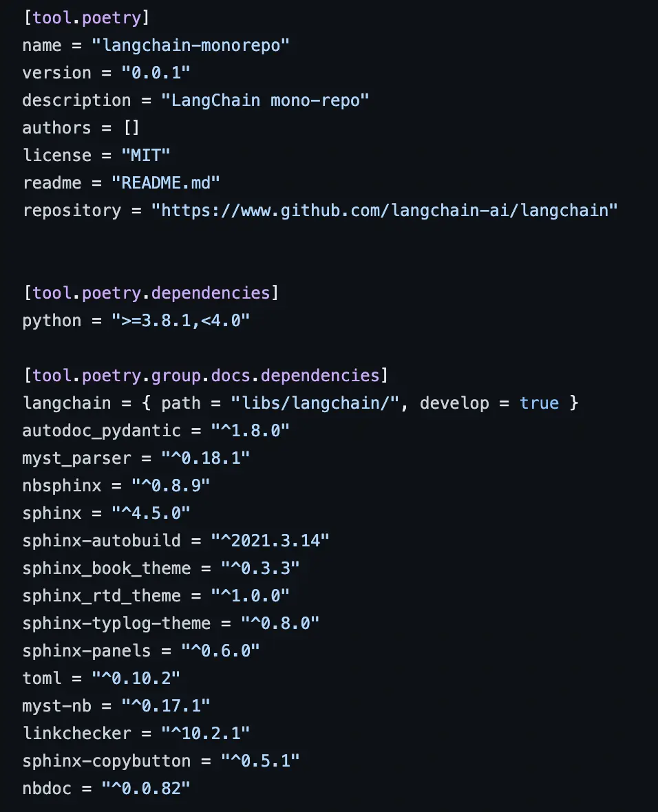The width and height of the screenshot is (658, 812).
Task: Click the sphinx-autobuild version "^2021.3.14"
Action: pos(270,541)
